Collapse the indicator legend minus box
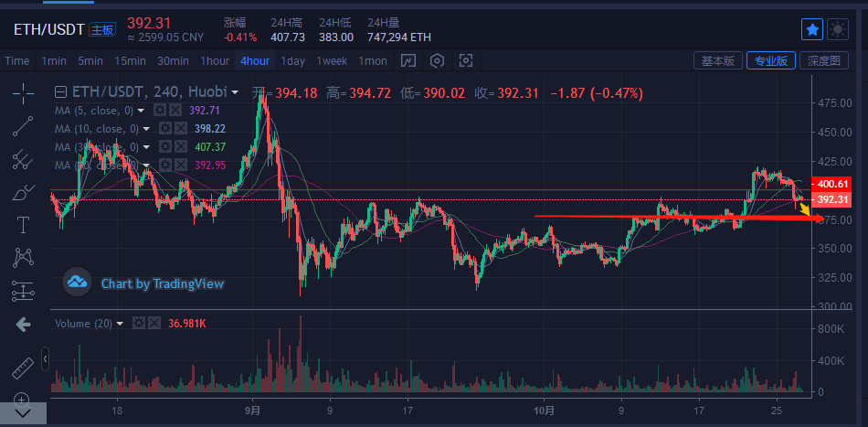Image resolution: width=868 pixels, height=427 pixels. click(62, 92)
